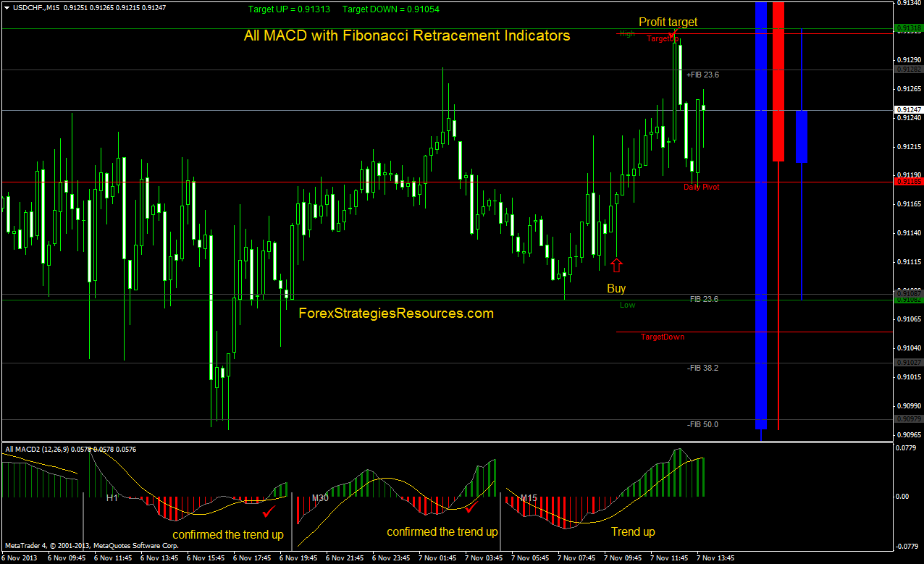Screen dimensions: 924x564
Task: Click the red checkmark in the H1 MACD panel
Action: tap(269, 511)
